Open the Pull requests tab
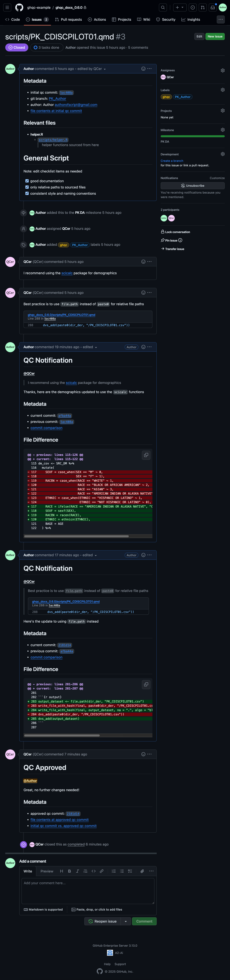Viewport: 230px width, 980px height. pyautogui.click(x=69, y=19)
